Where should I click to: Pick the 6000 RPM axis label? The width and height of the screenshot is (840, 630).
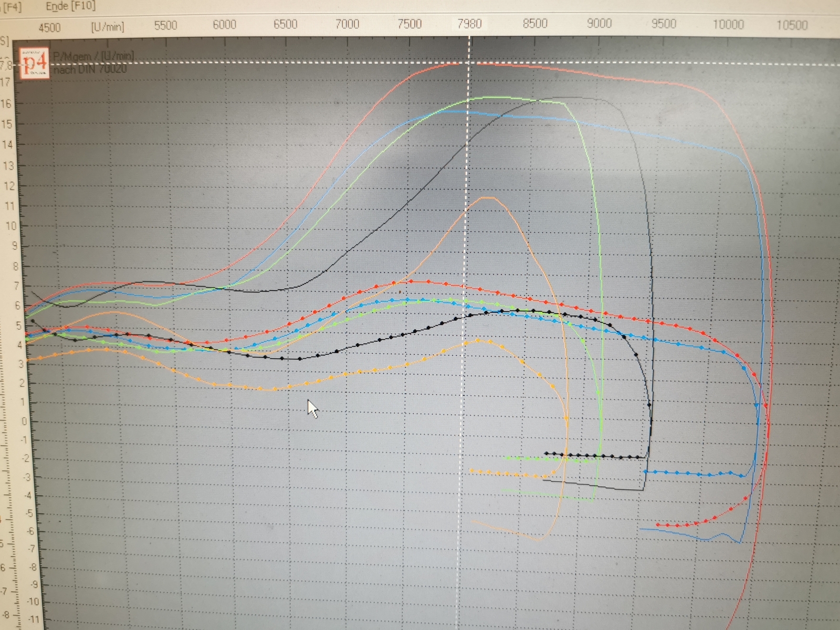tap(224, 25)
